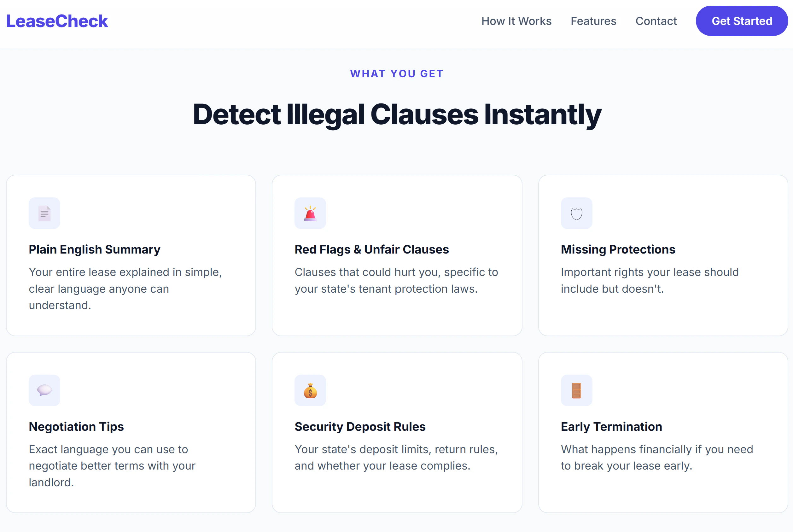Click the document icon for Plain English Summary
Viewport: 793px width, 532px height.
click(x=44, y=213)
